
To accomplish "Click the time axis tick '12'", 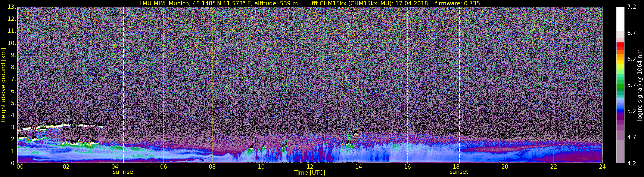I will tap(310, 167).
